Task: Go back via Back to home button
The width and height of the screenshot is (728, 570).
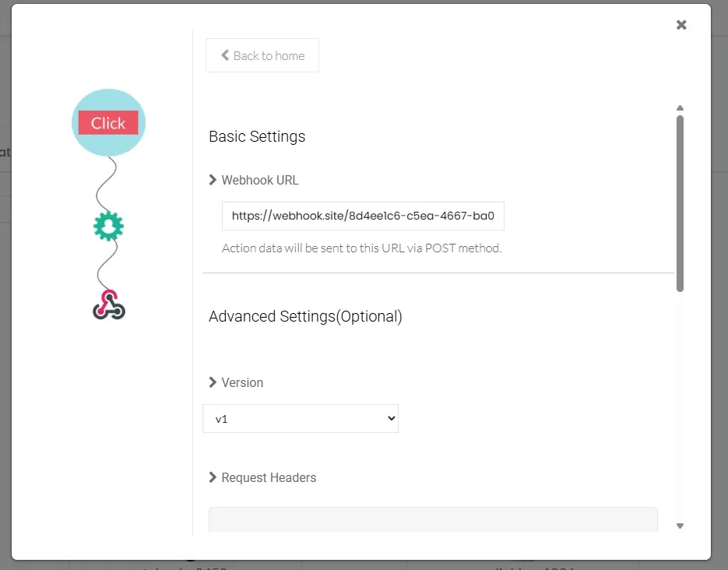Action: (262, 55)
